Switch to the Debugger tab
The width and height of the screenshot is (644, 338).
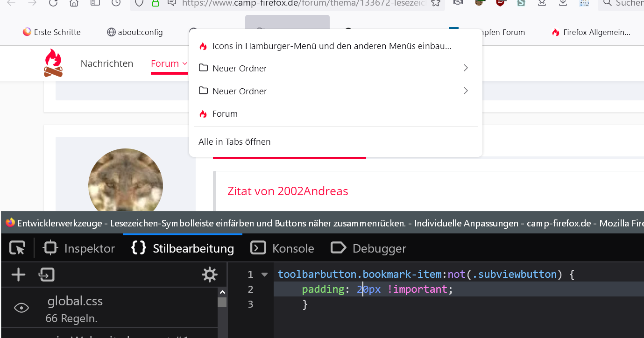click(x=368, y=248)
